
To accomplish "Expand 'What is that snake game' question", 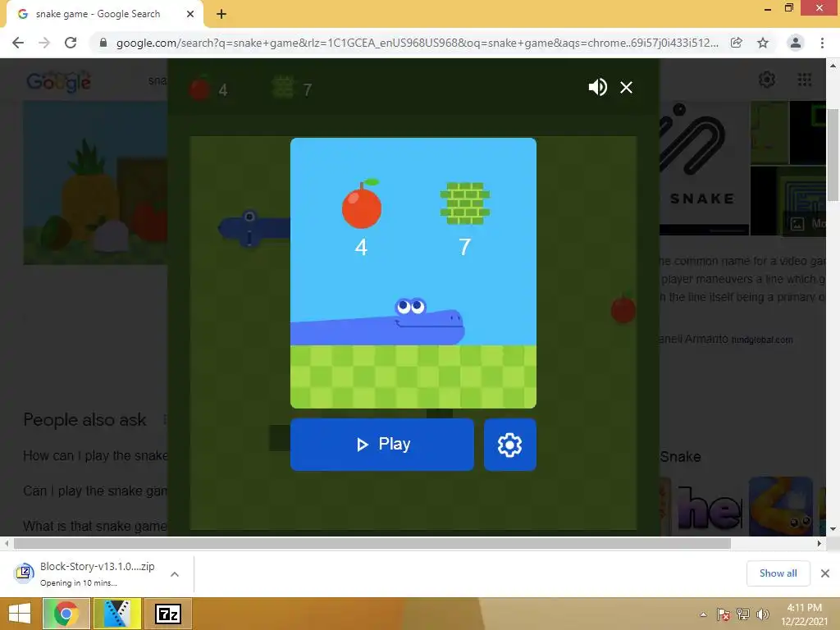I will click(95, 526).
